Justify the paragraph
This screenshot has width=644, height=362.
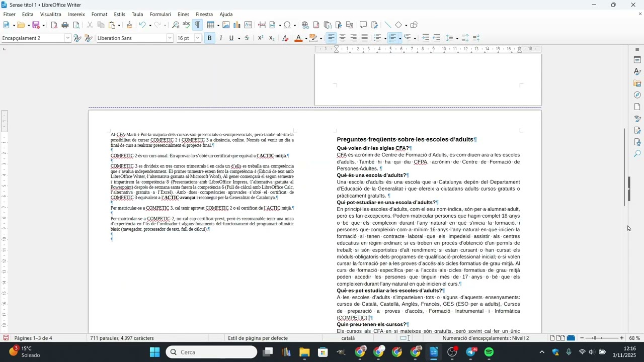(x=365, y=38)
